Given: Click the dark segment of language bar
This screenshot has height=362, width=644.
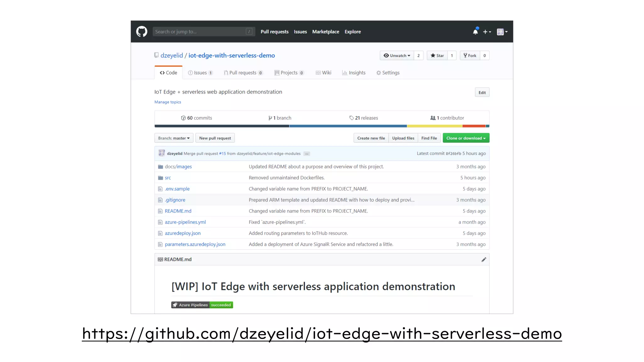Looking at the screenshot, I should (222, 126).
